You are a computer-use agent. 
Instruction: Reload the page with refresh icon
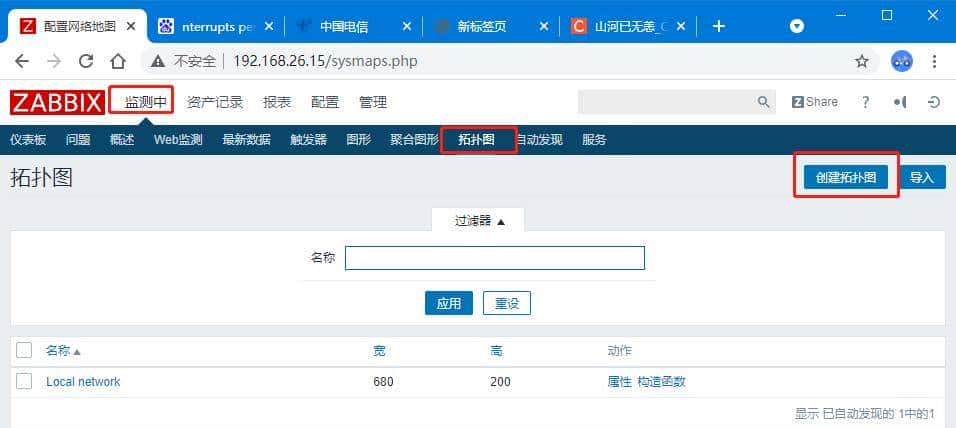click(x=86, y=61)
